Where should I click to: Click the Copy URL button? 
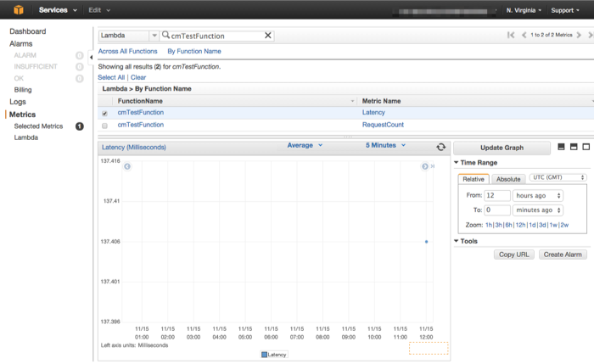coord(513,255)
